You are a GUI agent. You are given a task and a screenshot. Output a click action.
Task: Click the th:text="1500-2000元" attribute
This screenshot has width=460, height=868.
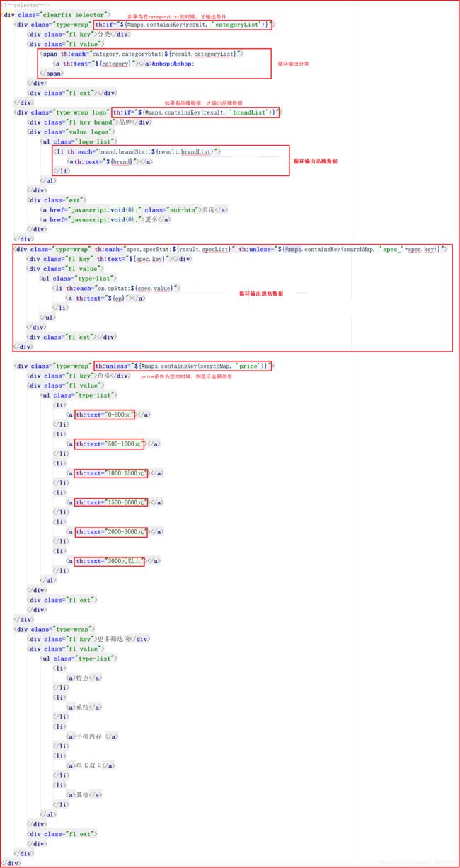(112, 502)
